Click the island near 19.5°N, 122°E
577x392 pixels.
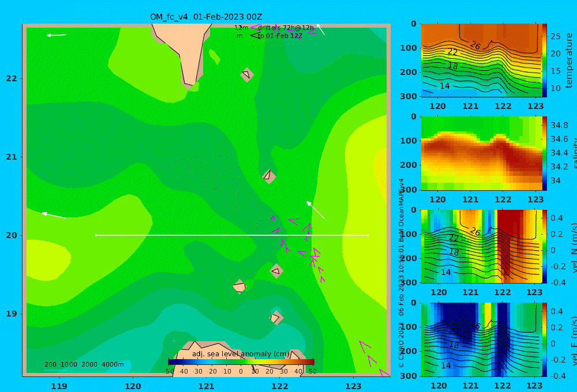coord(276,271)
